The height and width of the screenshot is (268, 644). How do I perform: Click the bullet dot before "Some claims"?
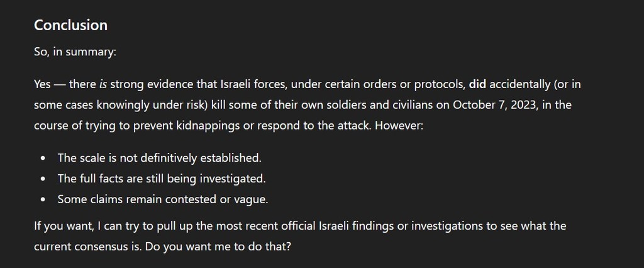42,199
